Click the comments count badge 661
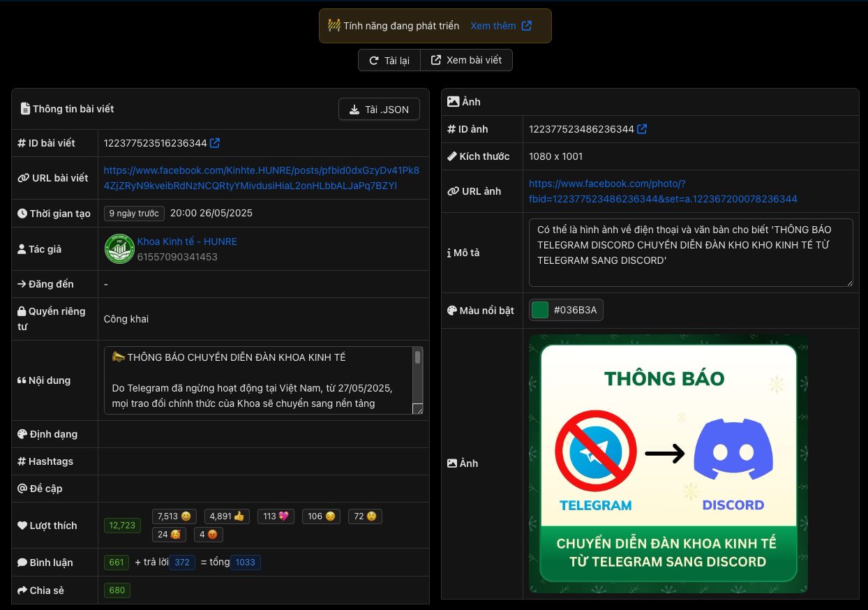The height and width of the screenshot is (610, 868). point(117,563)
